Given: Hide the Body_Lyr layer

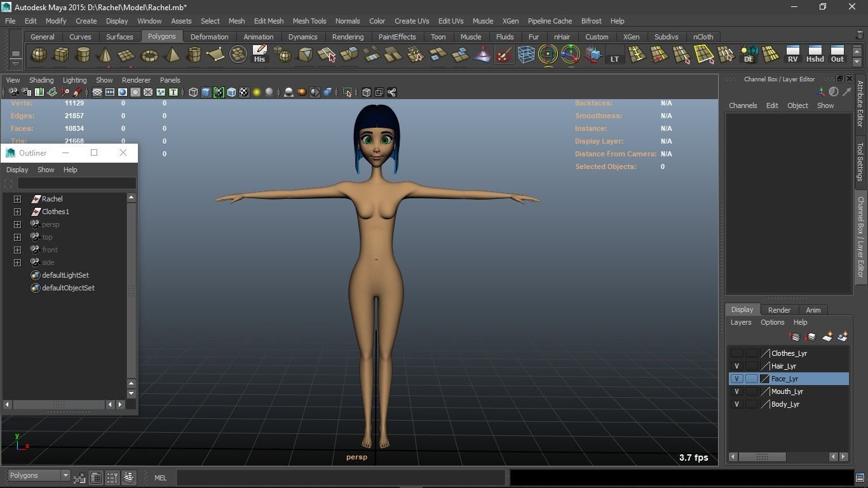Looking at the screenshot, I should (x=737, y=404).
